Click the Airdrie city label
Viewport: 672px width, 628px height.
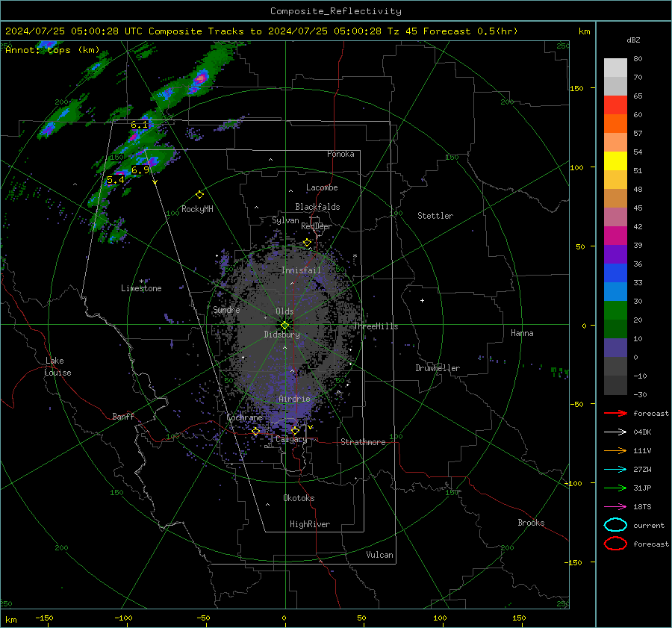(294, 399)
